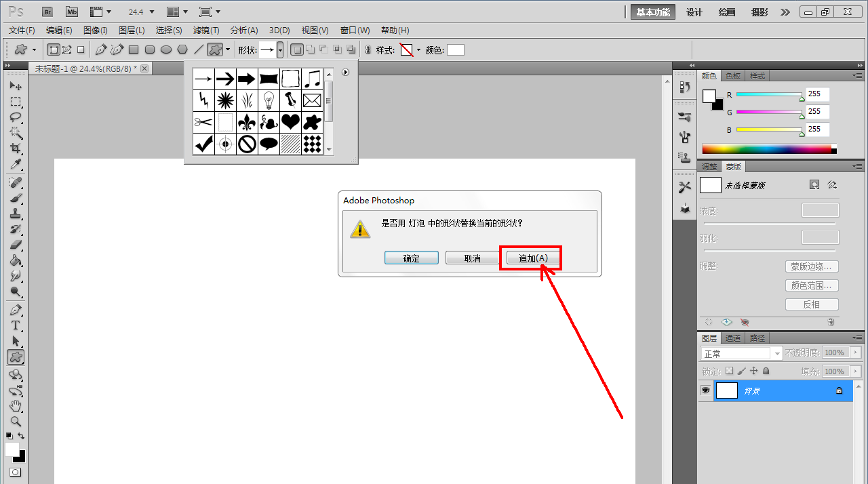Click the 颜色 swatch in options bar
Image resolution: width=868 pixels, height=484 pixels.
(455, 49)
